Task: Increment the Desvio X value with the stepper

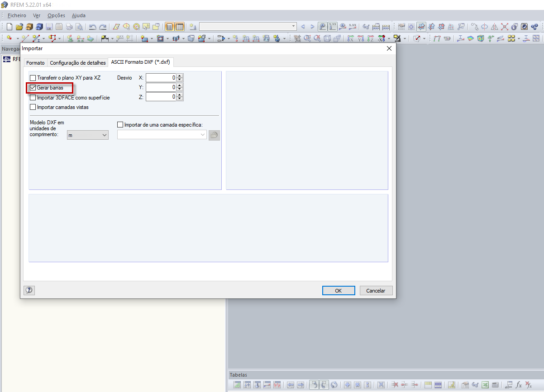Action: pos(180,76)
